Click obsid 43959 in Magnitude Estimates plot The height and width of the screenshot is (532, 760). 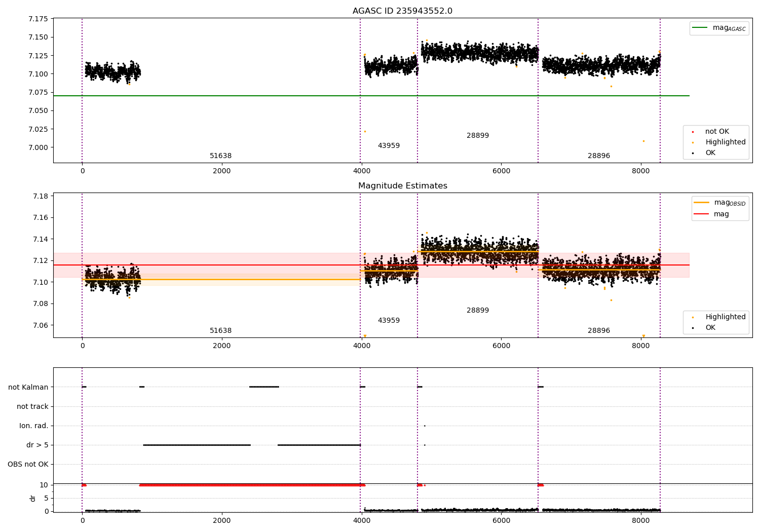pos(389,321)
